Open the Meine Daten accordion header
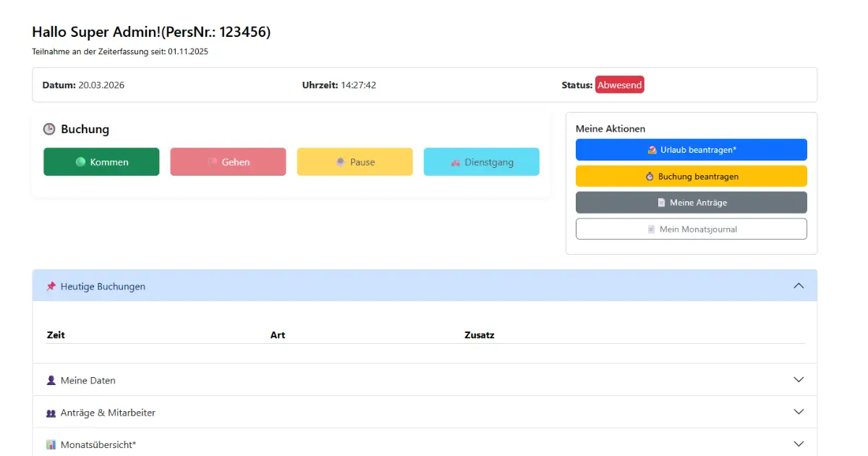868x456 pixels. 88,380
